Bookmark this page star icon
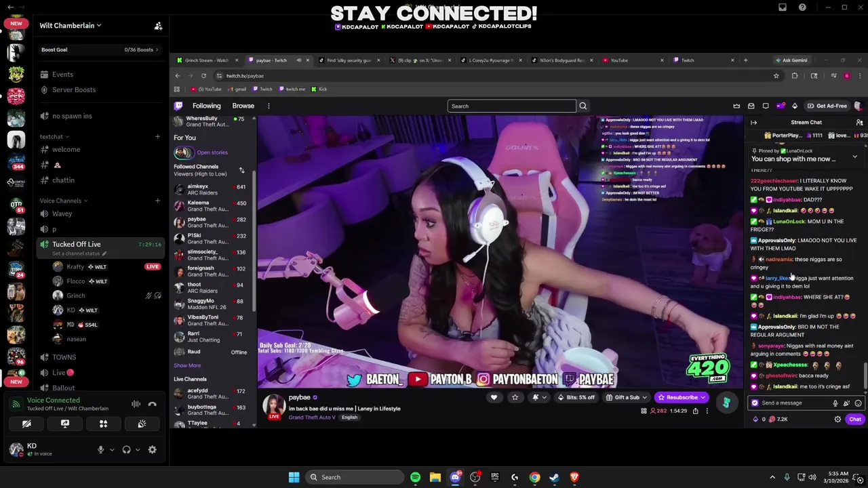This screenshot has height=488, width=868. click(x=776, y=76)
